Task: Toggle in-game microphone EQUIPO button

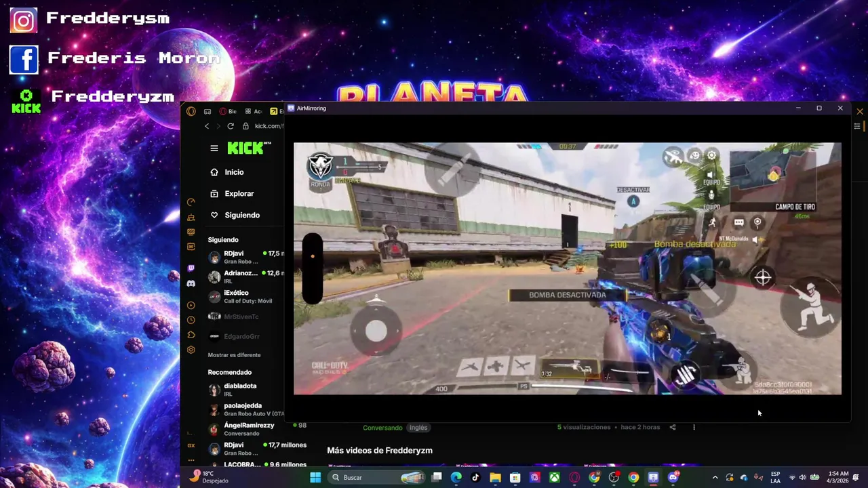Action: (x=711, y=199)
